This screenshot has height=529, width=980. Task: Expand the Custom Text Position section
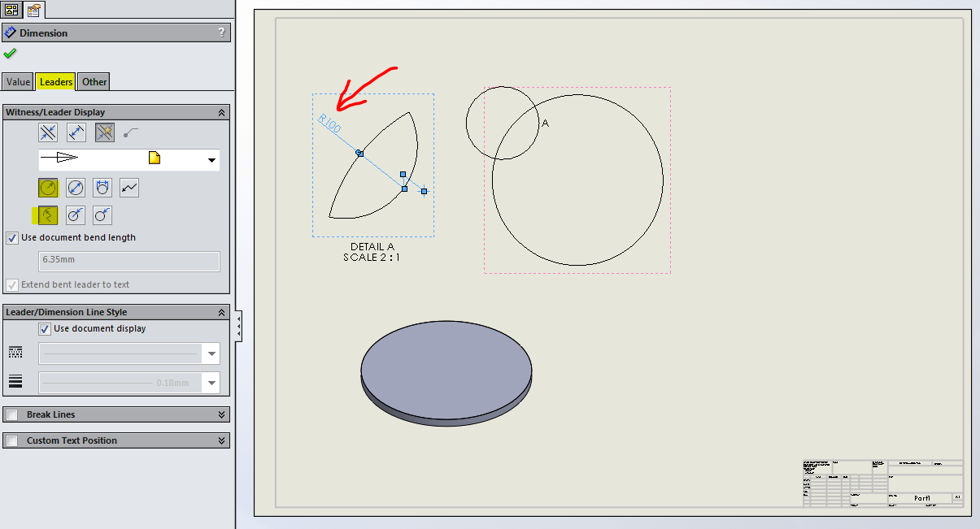click(x=222, y=440)
